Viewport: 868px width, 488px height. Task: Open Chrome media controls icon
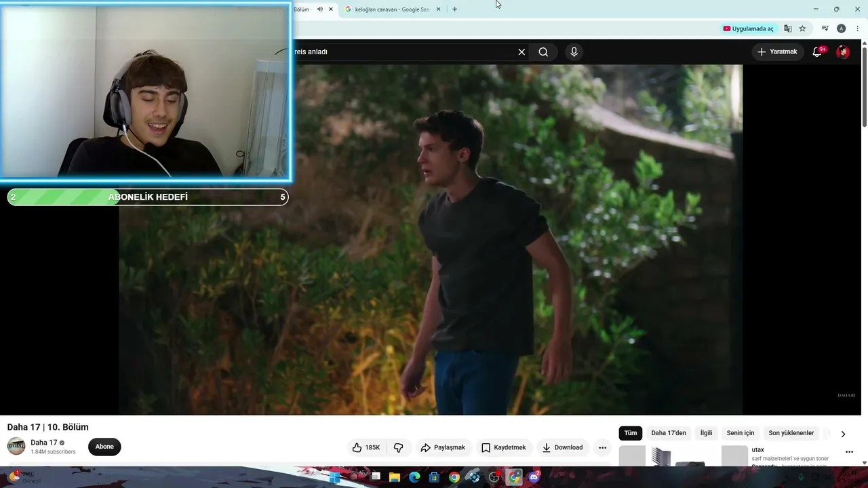tap(825, 28)
